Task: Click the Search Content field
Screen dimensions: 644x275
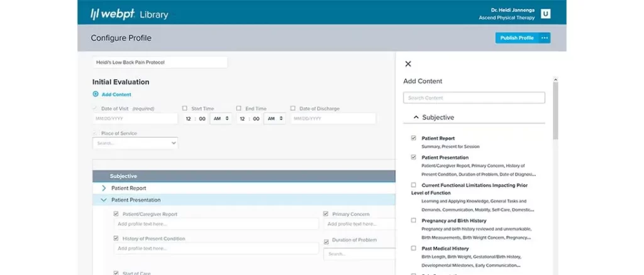Action: [x=474, y=98]
